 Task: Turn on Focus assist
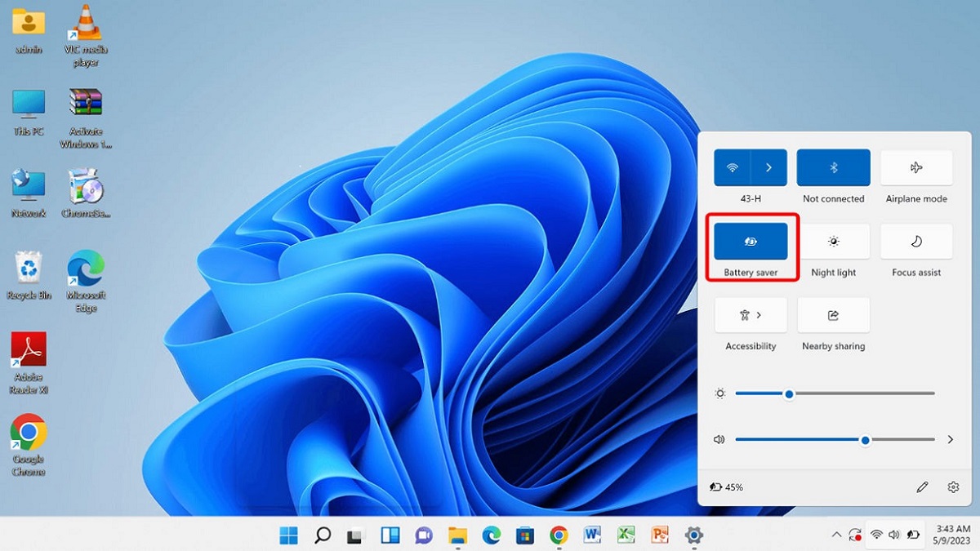coord(916,242)
